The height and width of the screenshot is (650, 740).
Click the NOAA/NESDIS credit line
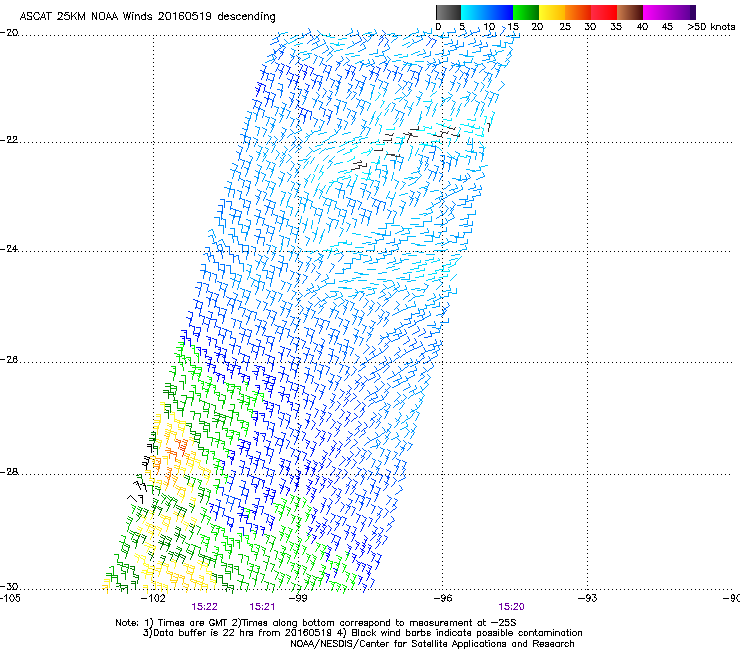click(432, 644)
